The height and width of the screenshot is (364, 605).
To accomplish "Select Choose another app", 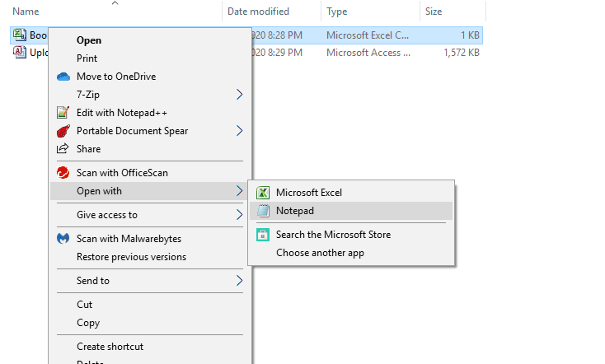I will coord(351,253).
